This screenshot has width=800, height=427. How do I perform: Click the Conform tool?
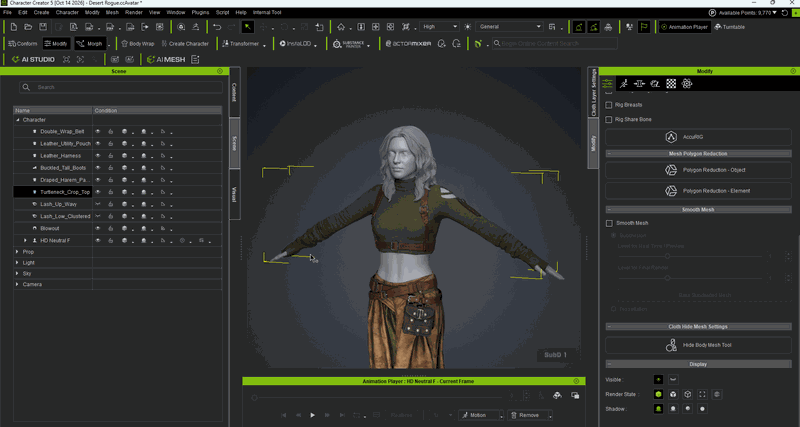pos(23,44)
